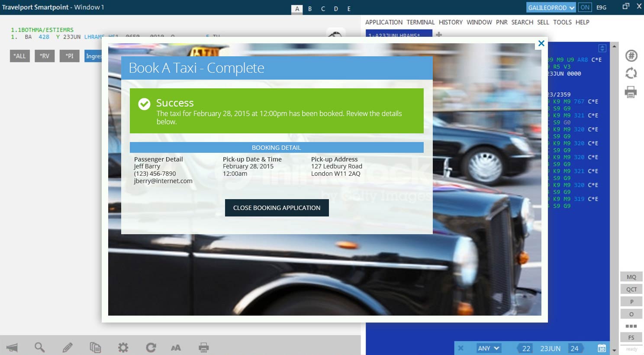
Task: Go to previous day 22
Action: tap(526, 349)
